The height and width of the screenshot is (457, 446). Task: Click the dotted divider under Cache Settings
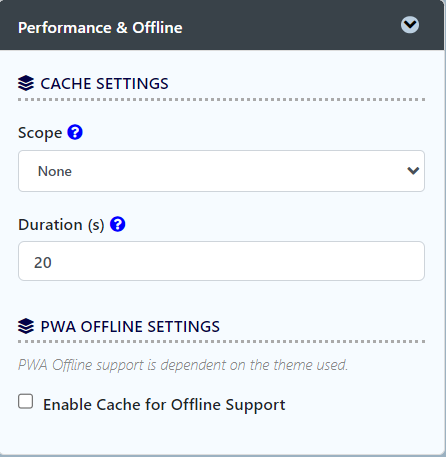pyautogui.click(x=221, y=100)
